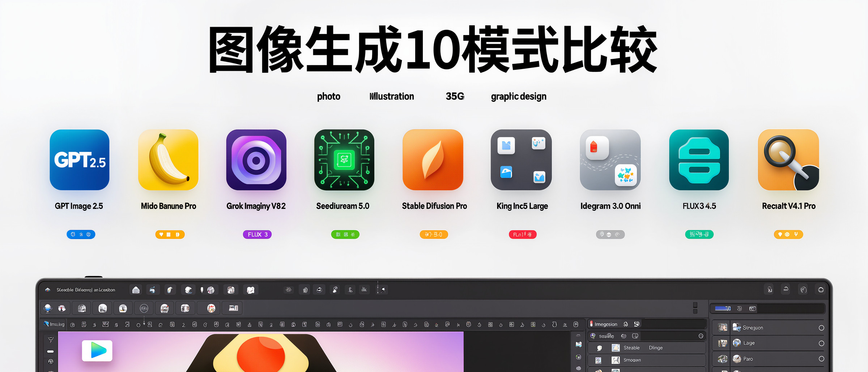
Task: Select the Lage radio button
Action: click(821, 343)
